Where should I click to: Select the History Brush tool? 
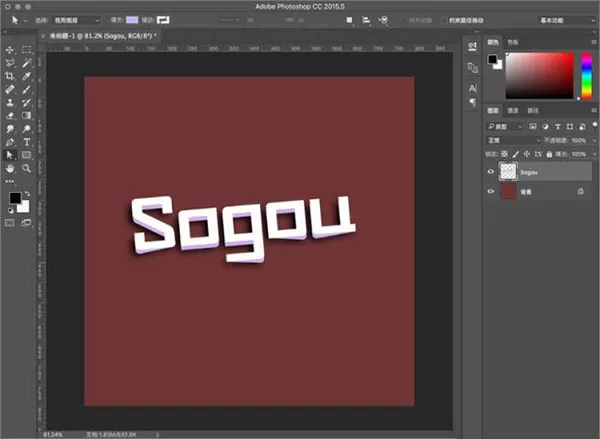[26, 103]
